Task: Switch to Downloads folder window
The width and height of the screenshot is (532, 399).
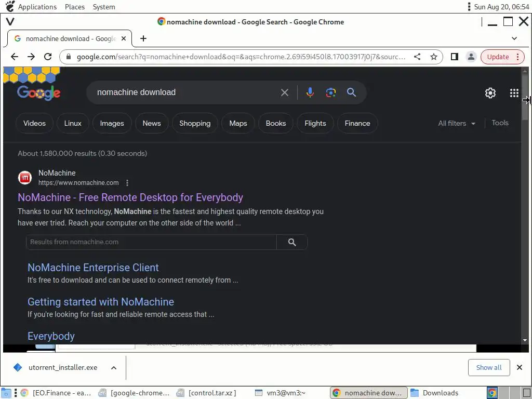Action: [435, 393]
